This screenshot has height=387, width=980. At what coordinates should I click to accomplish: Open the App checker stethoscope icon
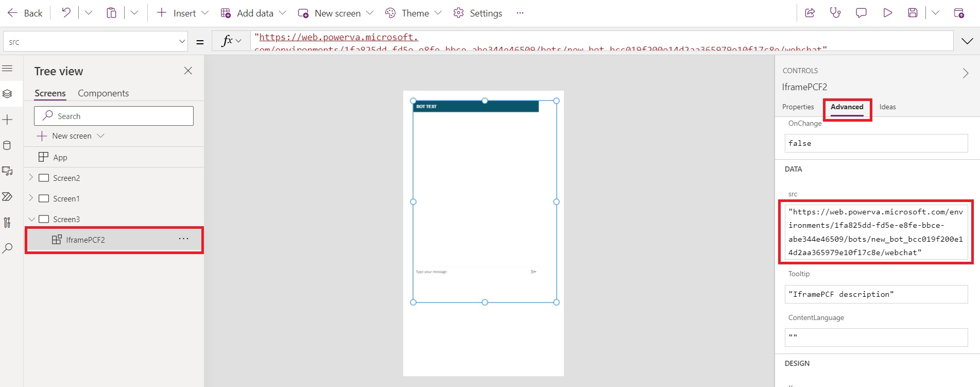coord(835,13)
